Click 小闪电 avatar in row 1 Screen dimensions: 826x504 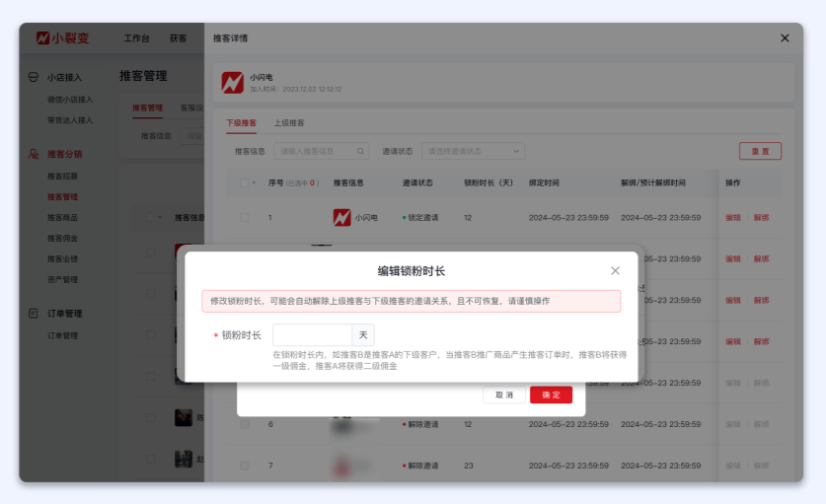point(341,218)
